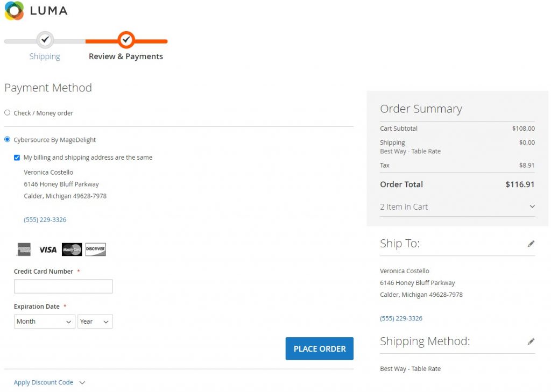Screen dimensions: 551x392
Task: Switch to the Shipping step
Action: coord(45,56)
